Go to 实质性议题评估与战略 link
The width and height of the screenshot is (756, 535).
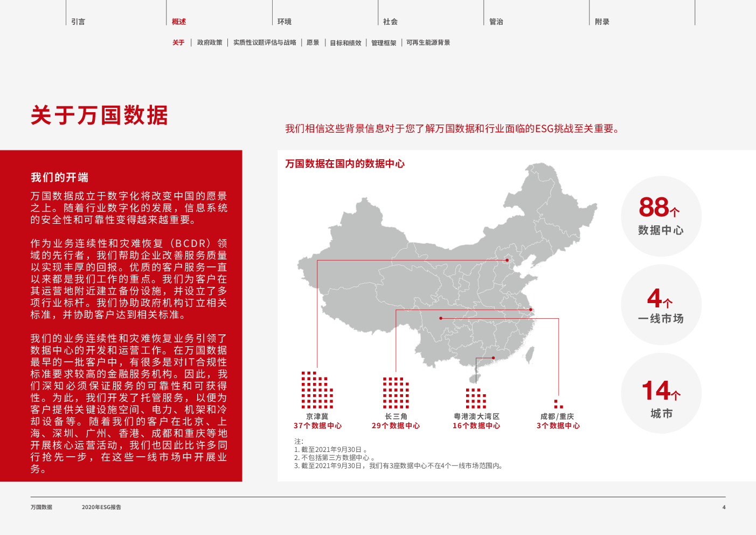point(265,43)
